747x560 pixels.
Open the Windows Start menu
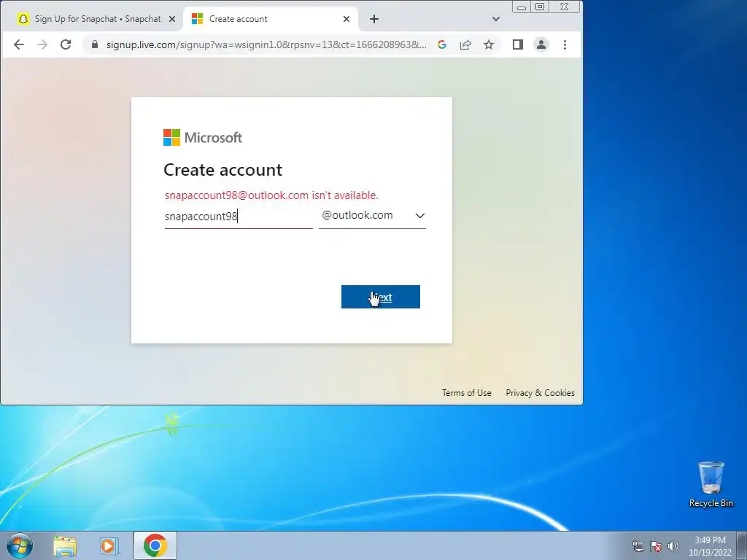click(20, 545)
